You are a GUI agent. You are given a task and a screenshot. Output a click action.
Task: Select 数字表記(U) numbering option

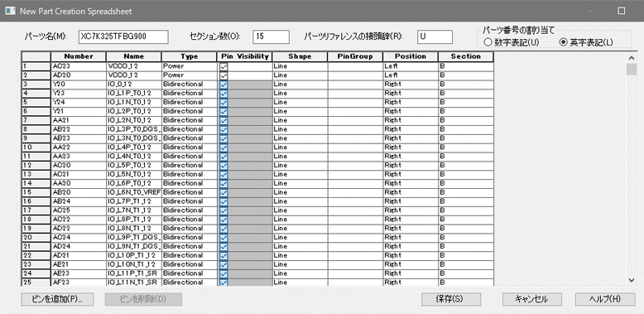(512, 42)
